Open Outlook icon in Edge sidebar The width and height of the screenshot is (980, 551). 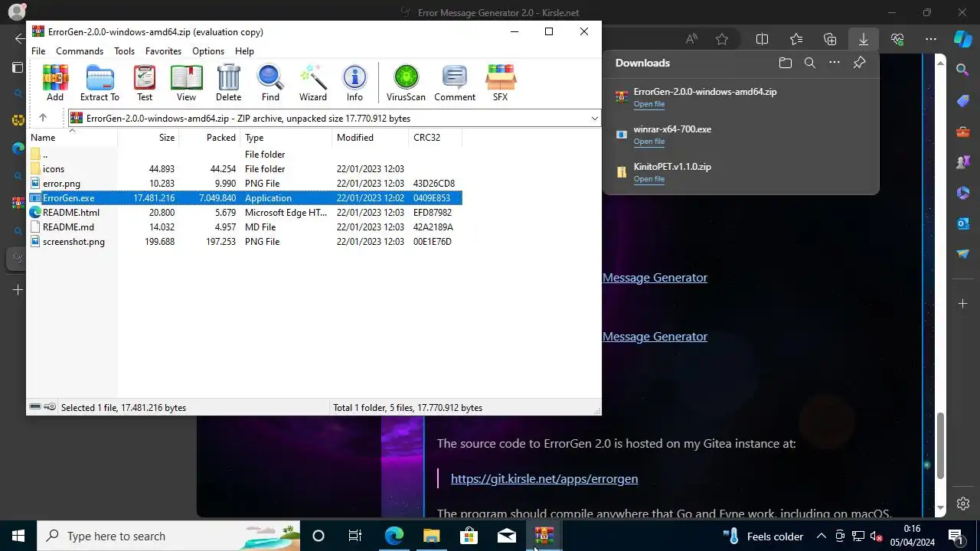click(963, 223)
